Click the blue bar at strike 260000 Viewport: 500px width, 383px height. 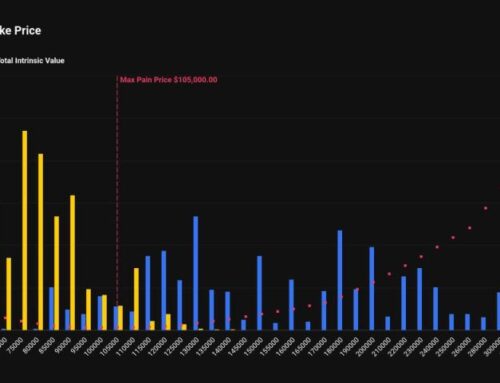tap(468, 322)
